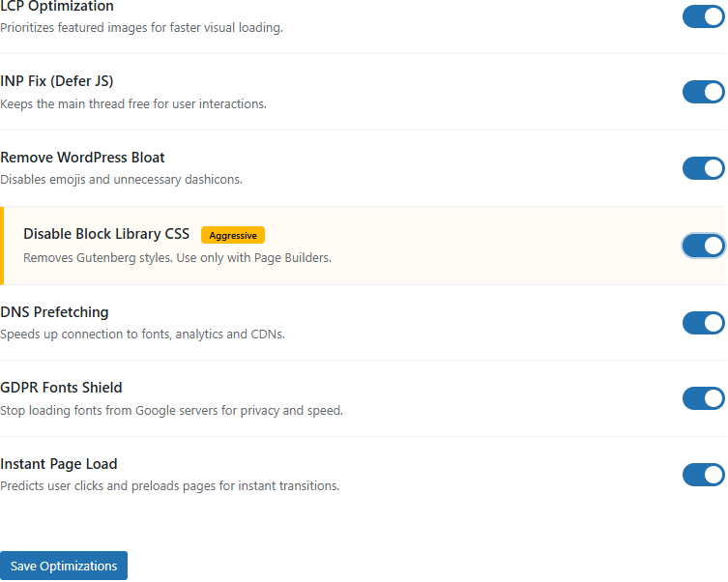Click 'Removes Gutenberg styles' description text
The image size is (728, 582).
tap(177, 257)
